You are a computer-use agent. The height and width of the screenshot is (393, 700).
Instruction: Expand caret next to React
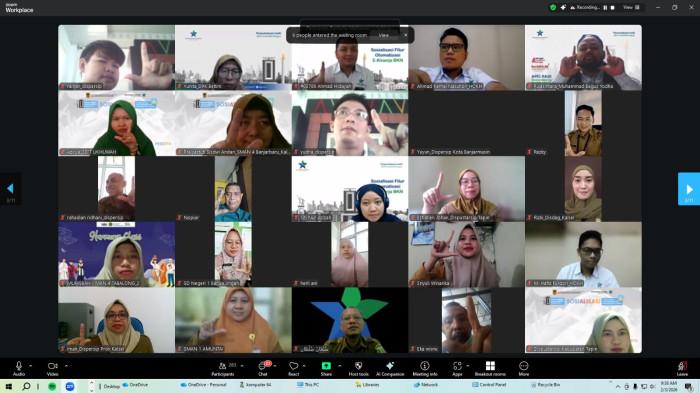click(x=304, y=366)
